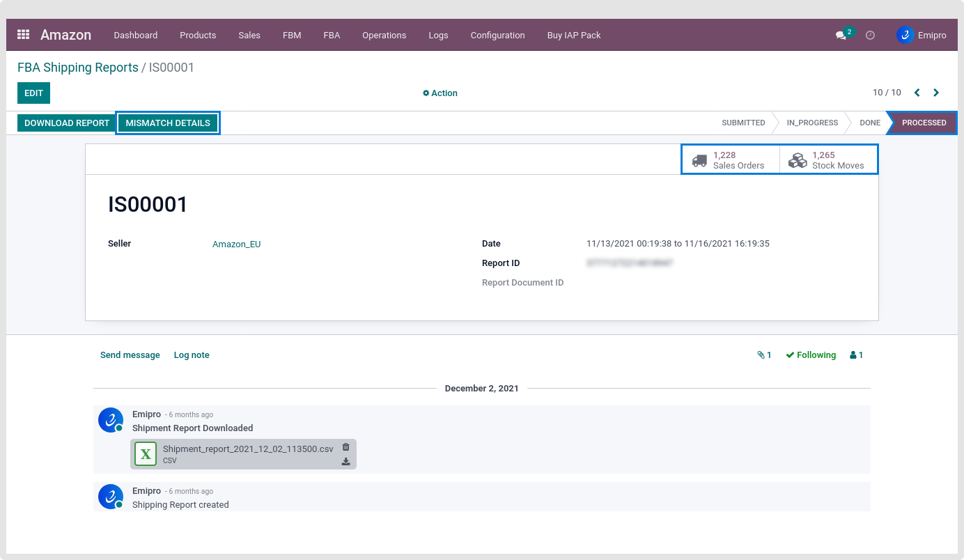View the 1,228 Sales Orders
Viewport: 964px width, 560px height.
coord(730,160)
